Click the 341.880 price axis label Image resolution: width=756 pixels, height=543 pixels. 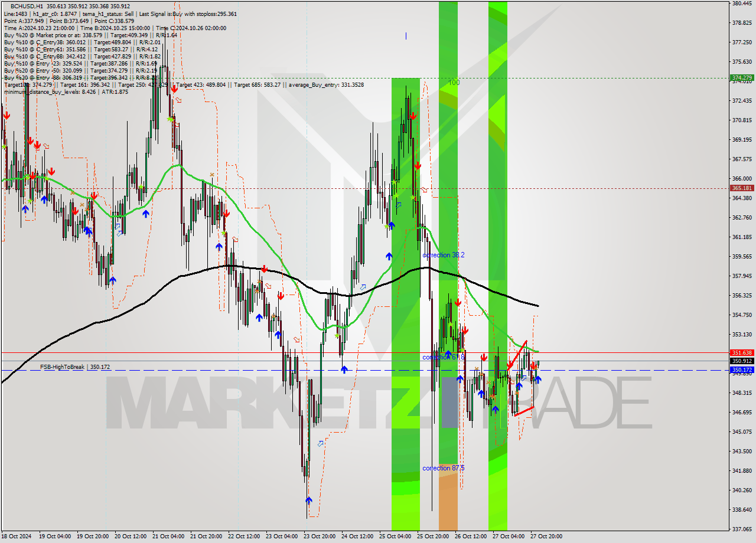[x=741, y=471]
